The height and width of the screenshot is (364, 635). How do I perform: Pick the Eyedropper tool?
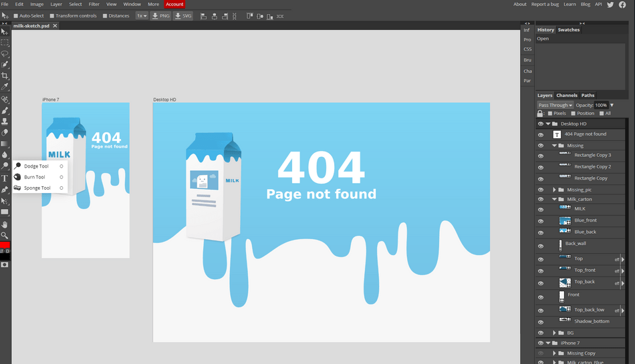click(5, 87)
